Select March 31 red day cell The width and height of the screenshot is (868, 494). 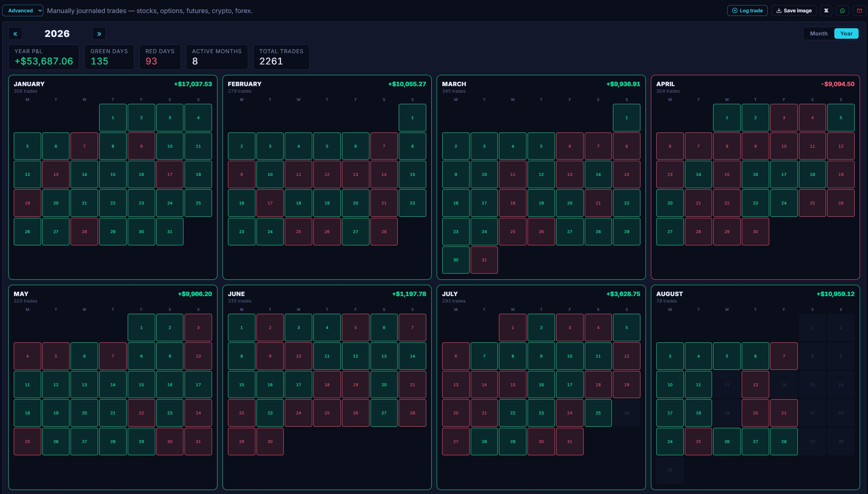point(484,260)
